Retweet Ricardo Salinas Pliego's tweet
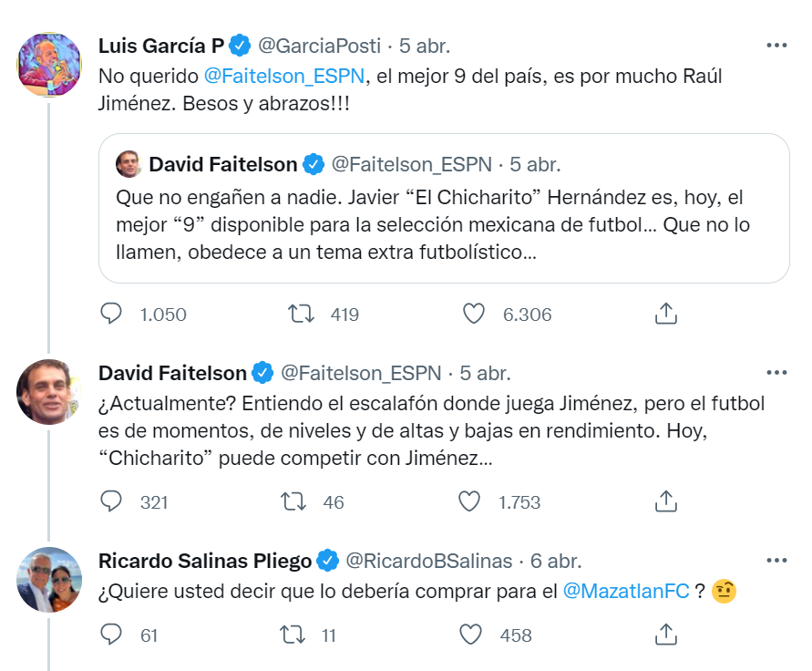 [292, 634]
